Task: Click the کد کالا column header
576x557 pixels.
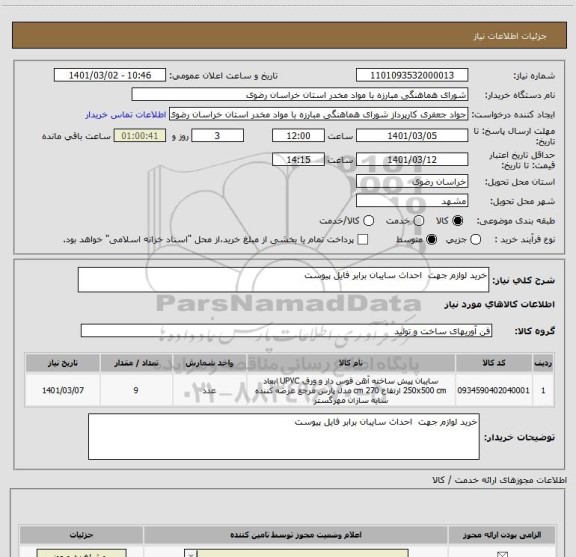Action: click(x=493, y=363)
